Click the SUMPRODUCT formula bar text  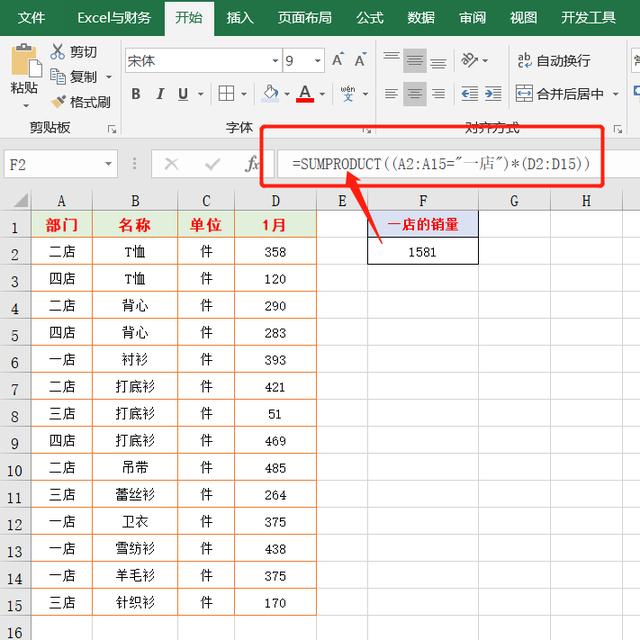(441, 164)
